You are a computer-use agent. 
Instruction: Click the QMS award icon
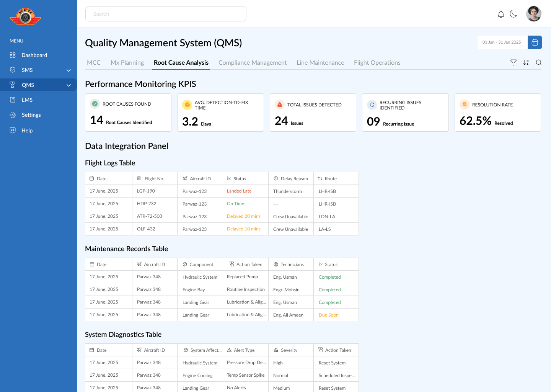pos(13,85)
